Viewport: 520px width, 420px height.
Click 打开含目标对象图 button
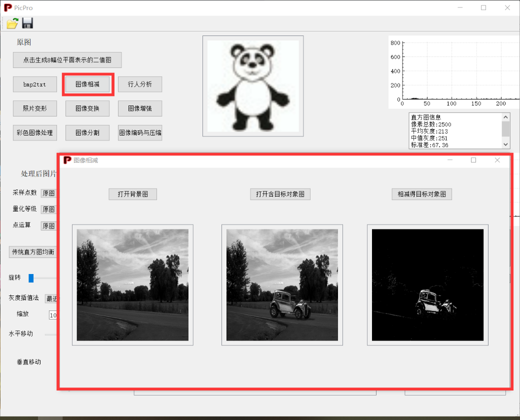click(280, 194)
